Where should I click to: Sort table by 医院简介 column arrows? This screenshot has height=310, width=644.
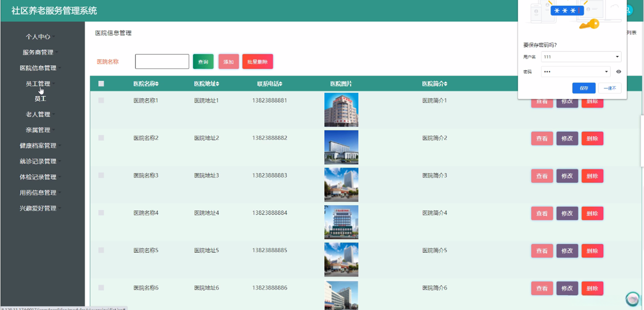click(x=446, y=84)
